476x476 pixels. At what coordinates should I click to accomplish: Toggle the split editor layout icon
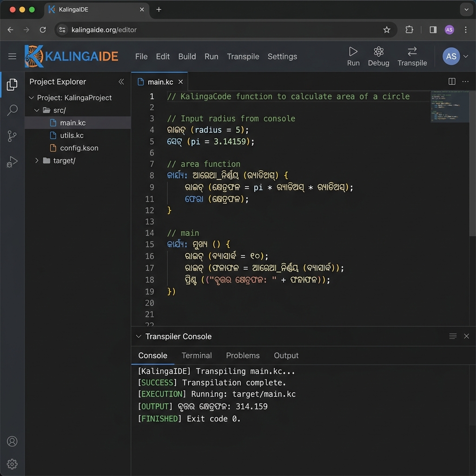pyautogui.click(x=452, y=81)
